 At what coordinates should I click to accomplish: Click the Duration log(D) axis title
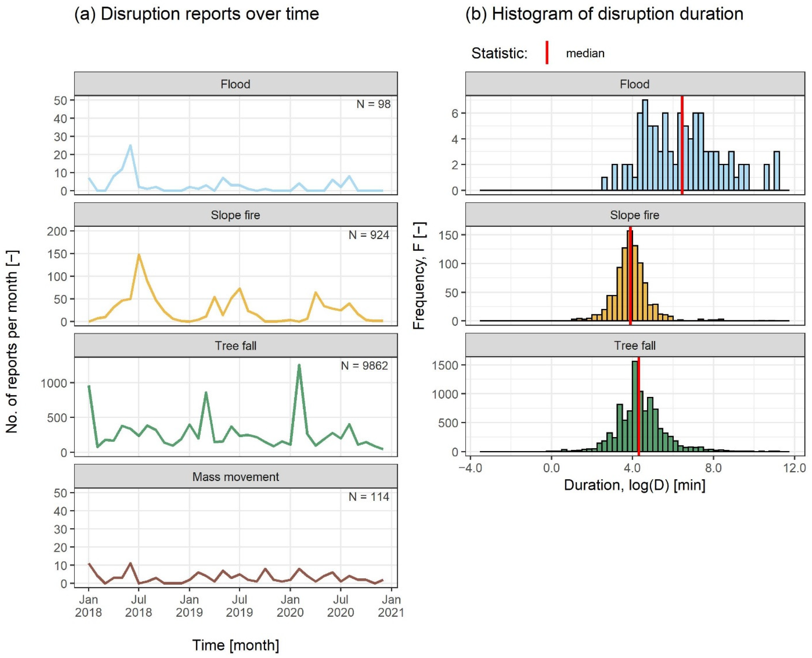[x=634, y=485]
